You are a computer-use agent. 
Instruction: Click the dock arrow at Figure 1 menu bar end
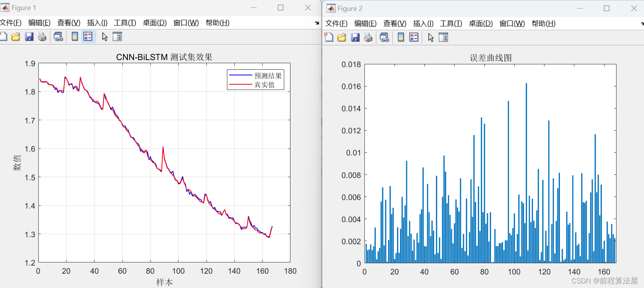pos(317,23)
